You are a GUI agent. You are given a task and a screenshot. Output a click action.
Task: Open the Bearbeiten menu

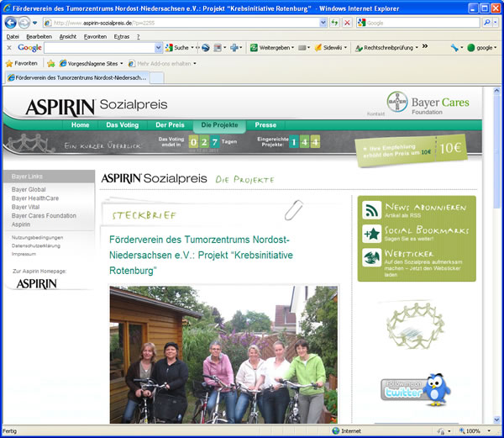click(39, 37)
